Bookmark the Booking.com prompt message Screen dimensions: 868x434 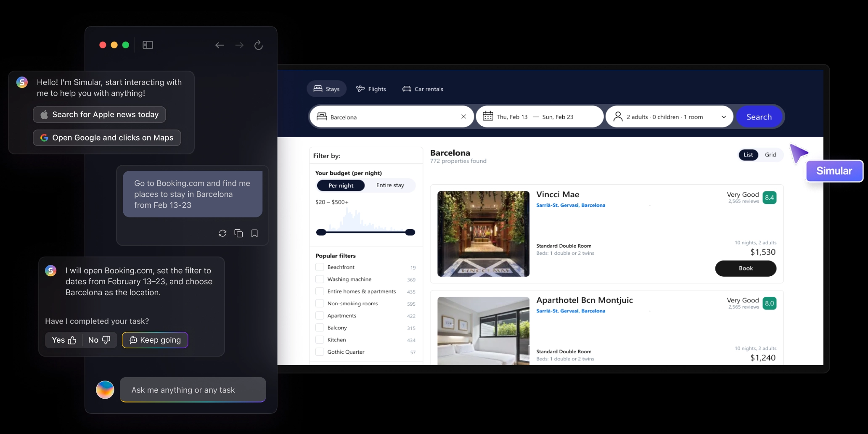(x=254, y=233)
